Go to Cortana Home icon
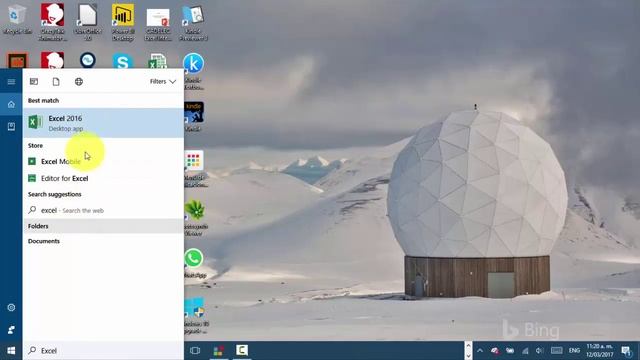 pos(11,104)
